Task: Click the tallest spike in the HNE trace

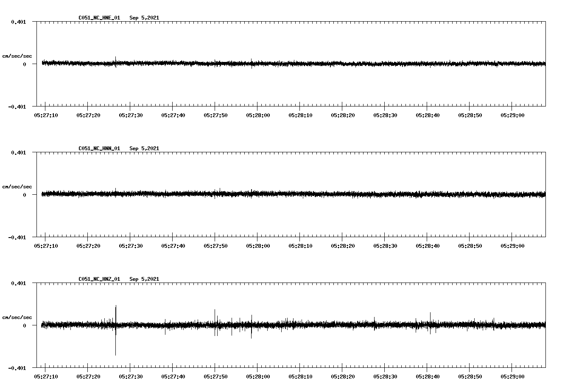Action: 115,62
